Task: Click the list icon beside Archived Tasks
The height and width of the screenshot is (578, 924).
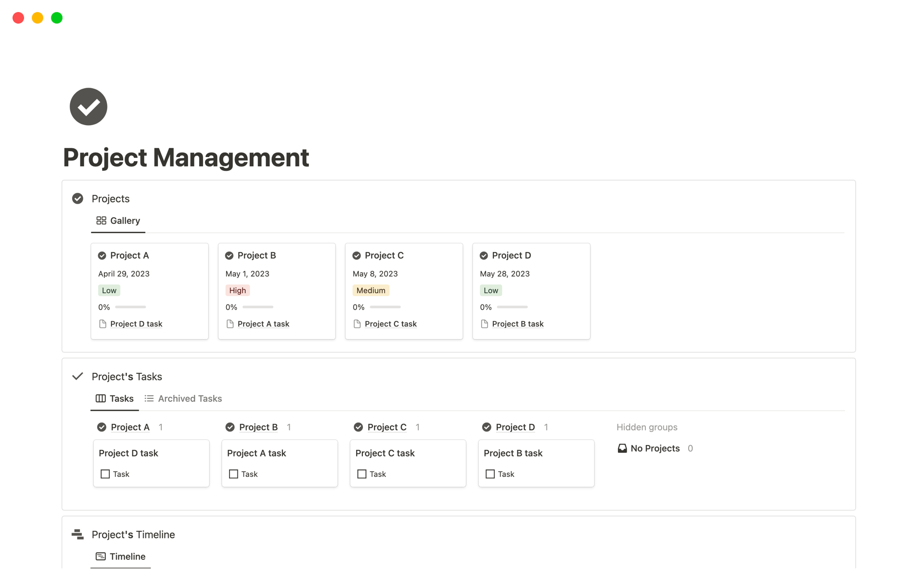Action: pos(149,398)
